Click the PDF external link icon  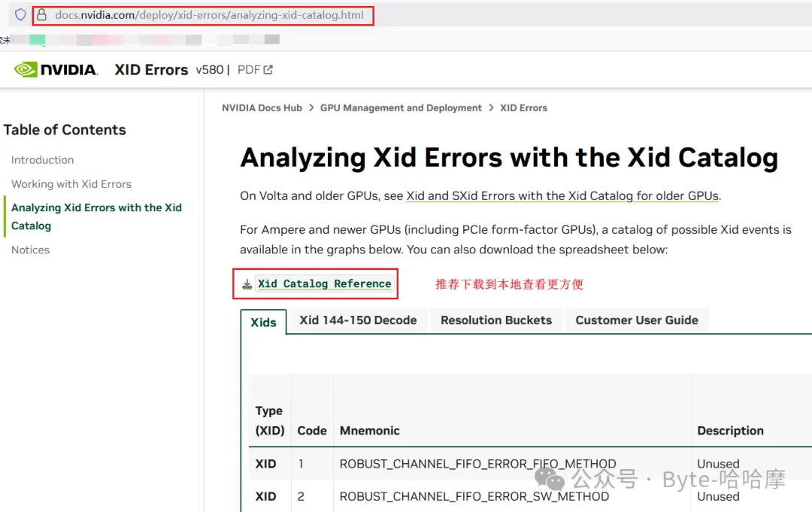(268, 70)
